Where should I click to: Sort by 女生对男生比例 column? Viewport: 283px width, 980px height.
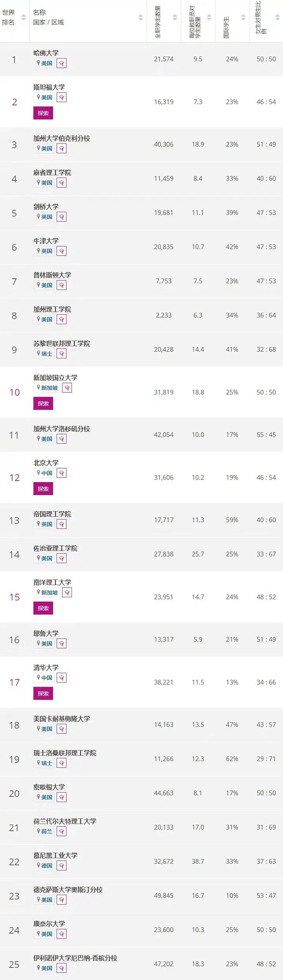(x=277, y=18)
